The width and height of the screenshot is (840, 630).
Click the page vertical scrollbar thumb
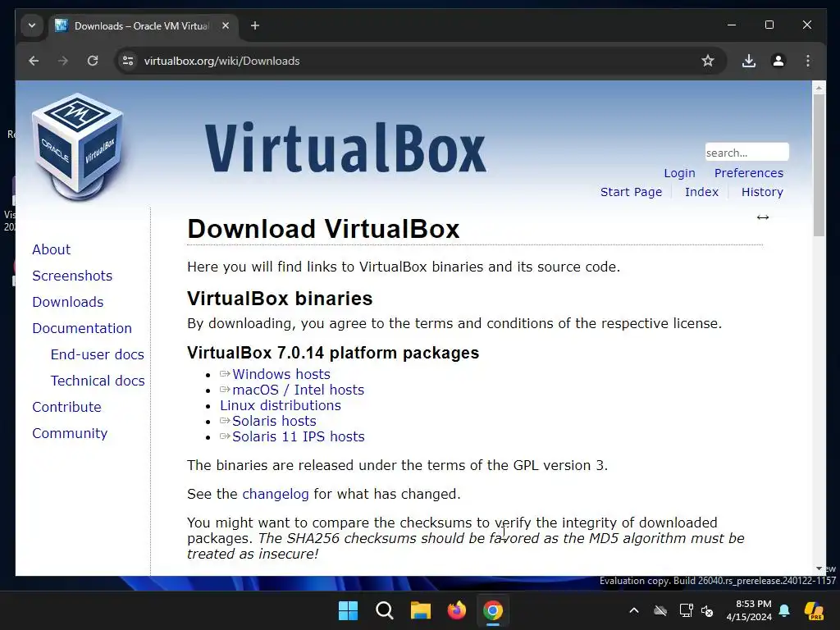pyautogui.click(x=819, y=165)
